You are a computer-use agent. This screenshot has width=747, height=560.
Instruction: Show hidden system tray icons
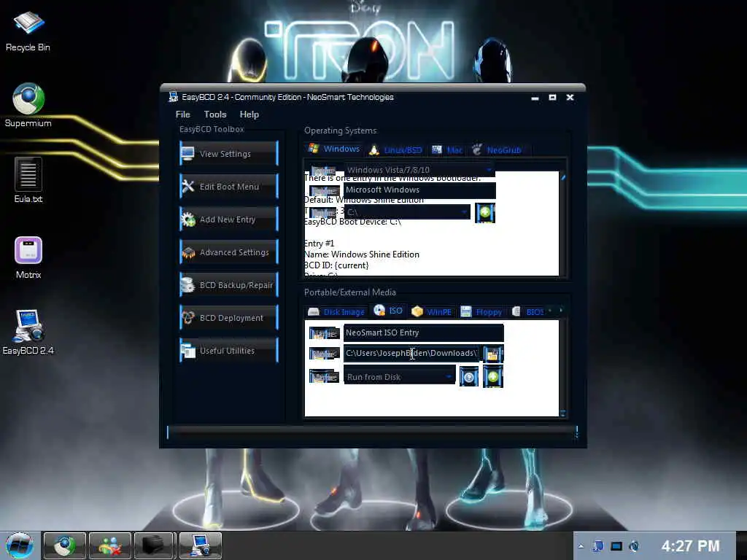click(581, 546)
